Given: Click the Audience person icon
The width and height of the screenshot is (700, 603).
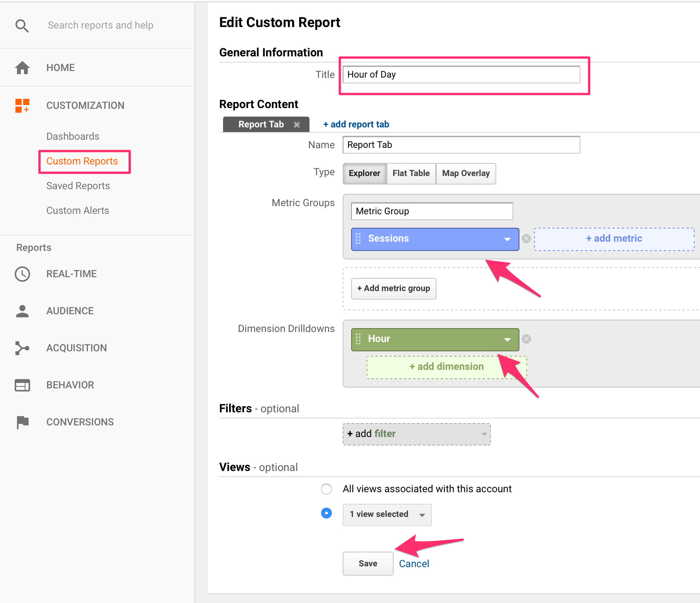Looking at the screenshot, I should (22, 311).
